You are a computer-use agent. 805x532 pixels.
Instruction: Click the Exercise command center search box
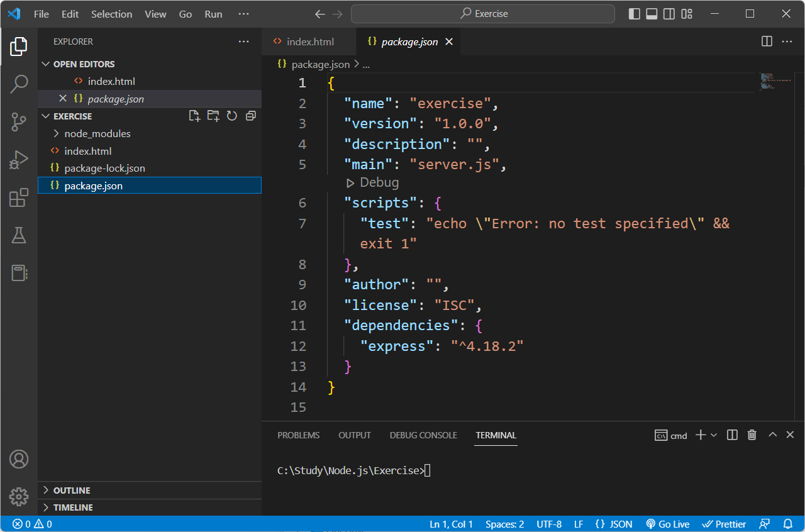[x=483, y=14]
